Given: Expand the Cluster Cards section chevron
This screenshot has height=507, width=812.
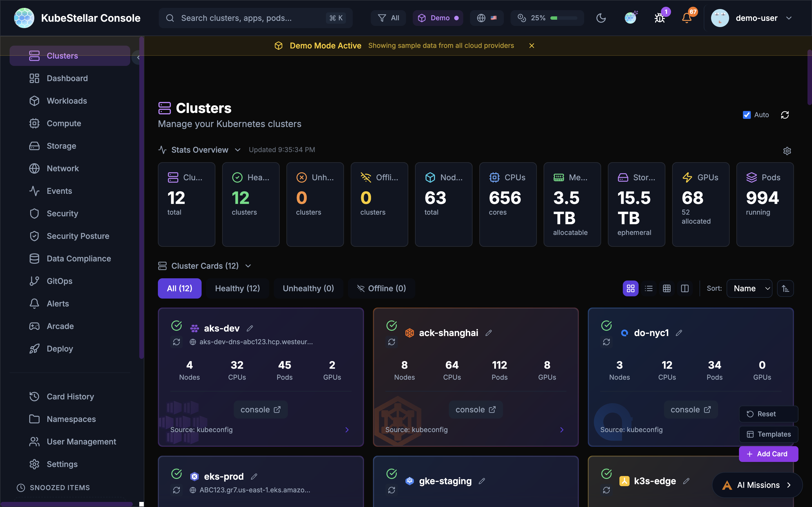Looking at the screenshot, I should 248,266.
